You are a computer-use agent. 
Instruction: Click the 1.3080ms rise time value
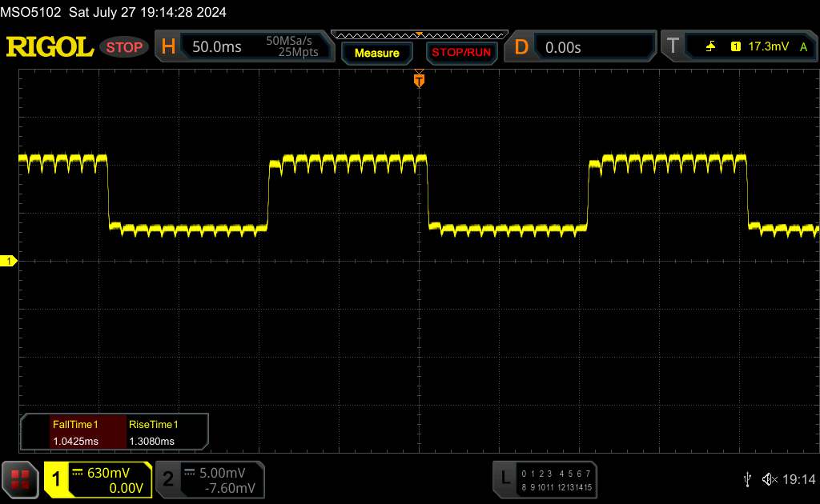click(151, 441)
